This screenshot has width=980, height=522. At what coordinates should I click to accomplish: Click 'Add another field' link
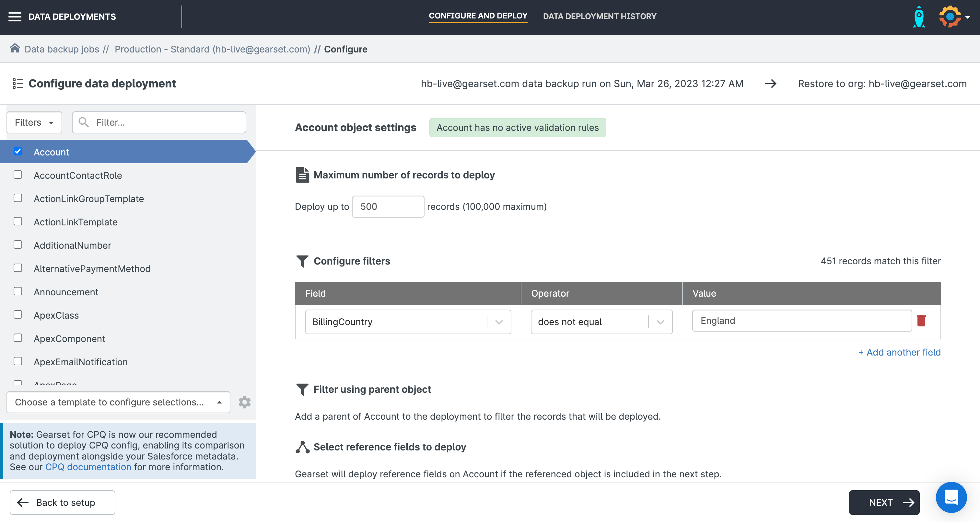tap(899, 352)
